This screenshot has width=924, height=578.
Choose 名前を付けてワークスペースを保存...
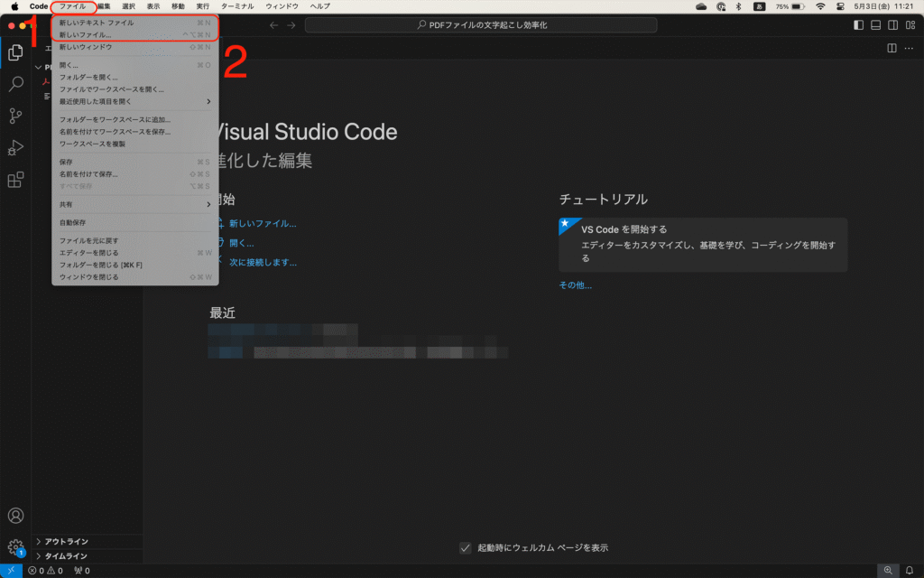coord(135,132)
